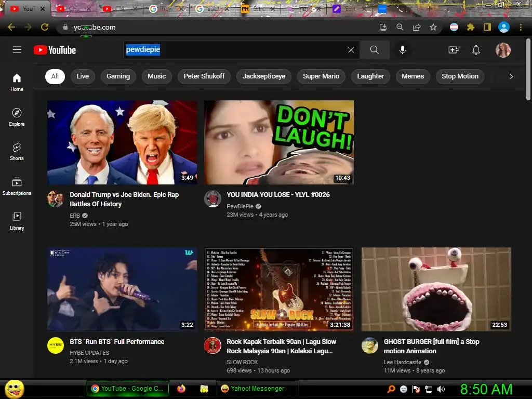Select the Laughter filter chip
Viewport: 532px width, 399px height.
coord(370,76)
